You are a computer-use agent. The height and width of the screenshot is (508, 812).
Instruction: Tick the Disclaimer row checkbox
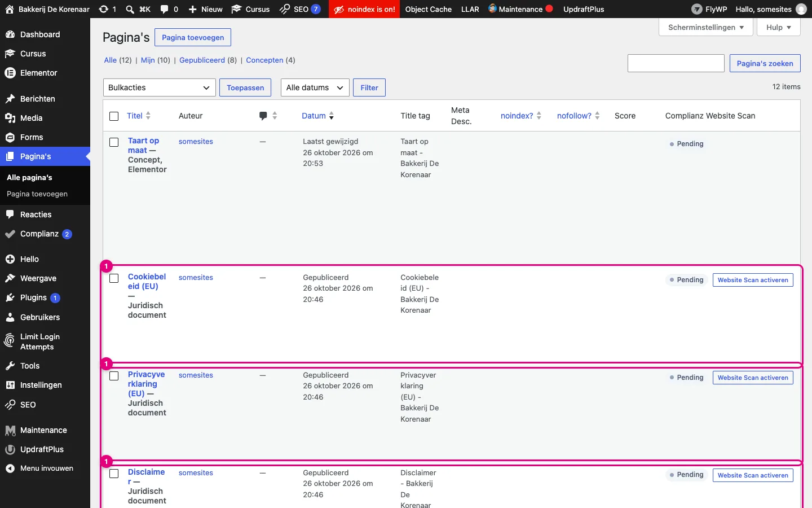pos(114,474)
